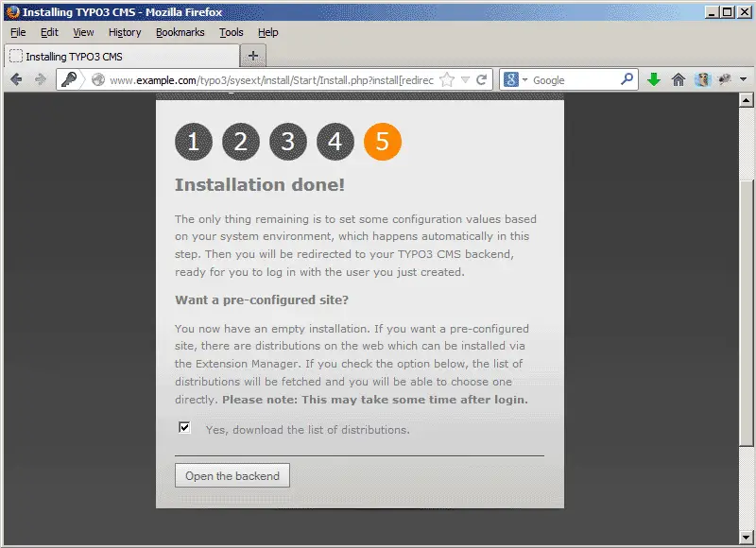Open a new tab with the plus button
This screenshot has height=548, width=756.
(253, 56)
